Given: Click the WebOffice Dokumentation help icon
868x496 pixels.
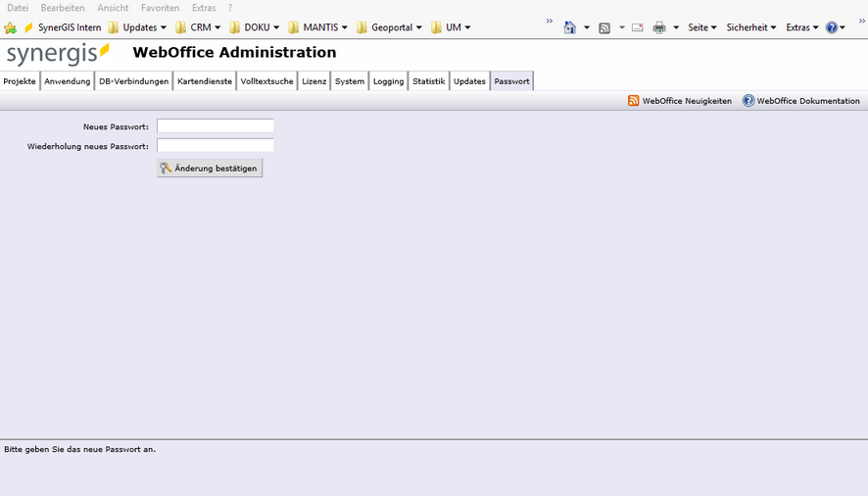Looking at the screenshot, I should (x=748, y=100).
